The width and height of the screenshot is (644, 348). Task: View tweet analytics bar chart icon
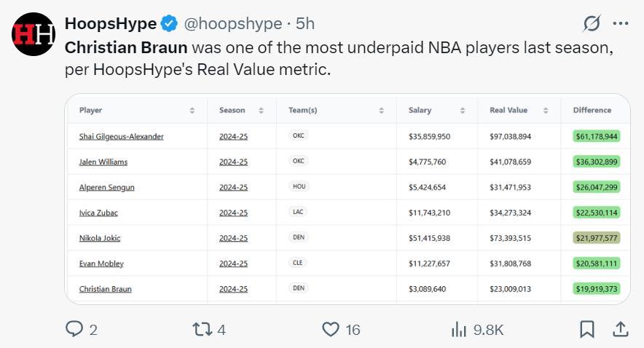[458, 330]
